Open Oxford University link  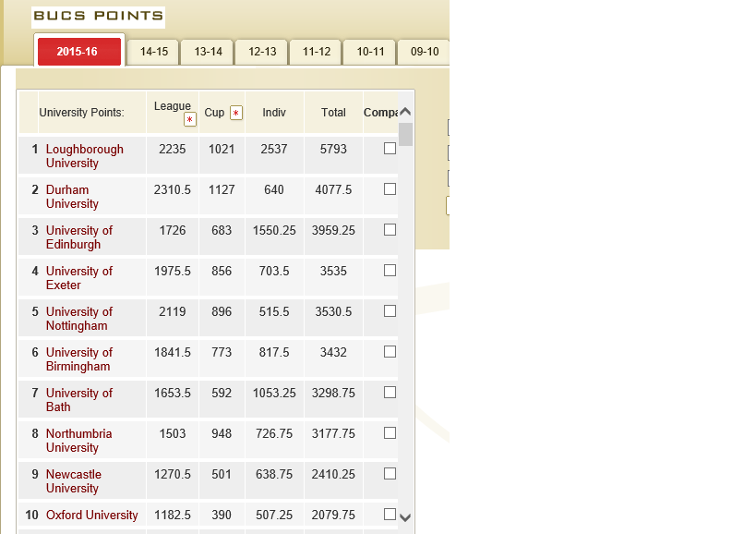pyautogui.click(x=91, y=516)
